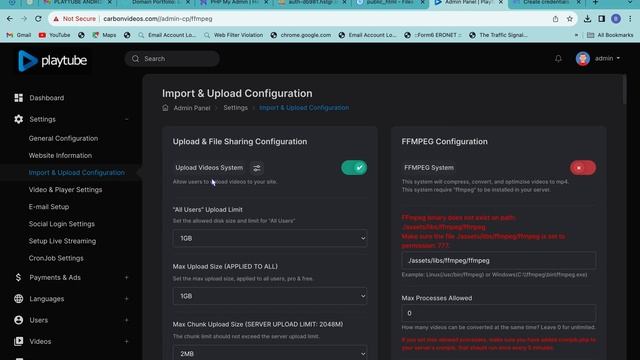
Task: Click the admin avatar picture
Action: [582, 59]
